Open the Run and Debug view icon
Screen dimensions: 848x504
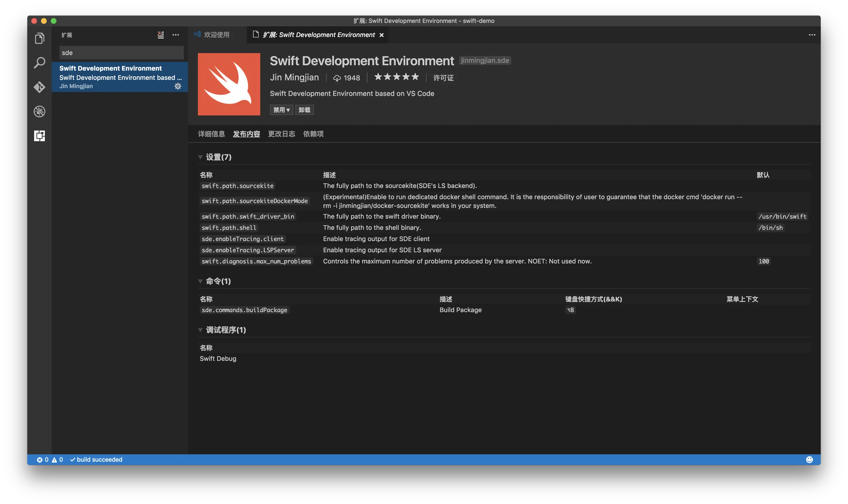[x=39, y=112]
